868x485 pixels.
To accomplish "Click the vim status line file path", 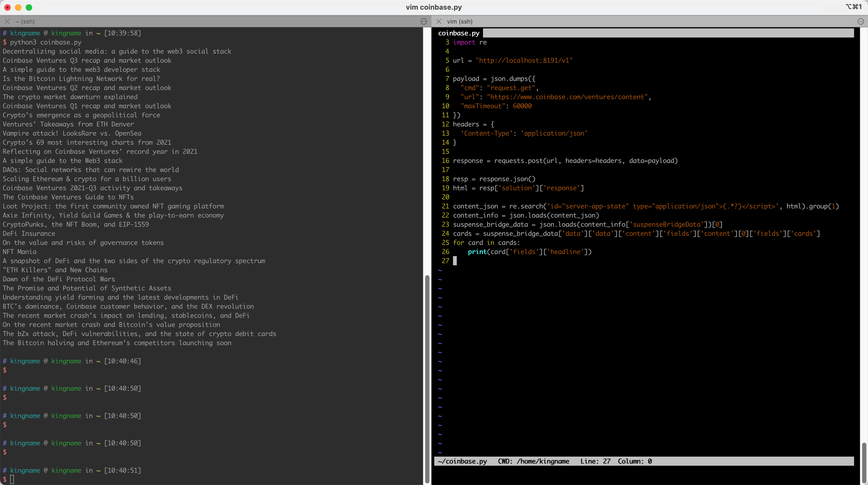I will tap(462, 461).
